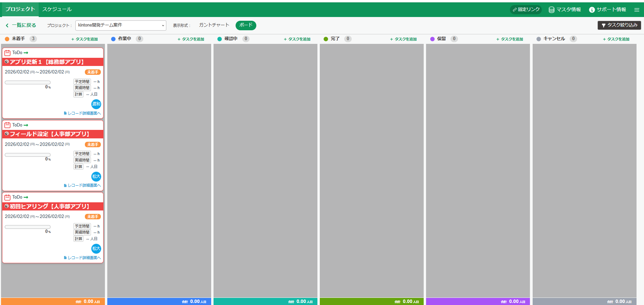The image size is (644, 305).
Task: Click cube icon beside 初回ヒアリング title
Action: pos(7,206)
